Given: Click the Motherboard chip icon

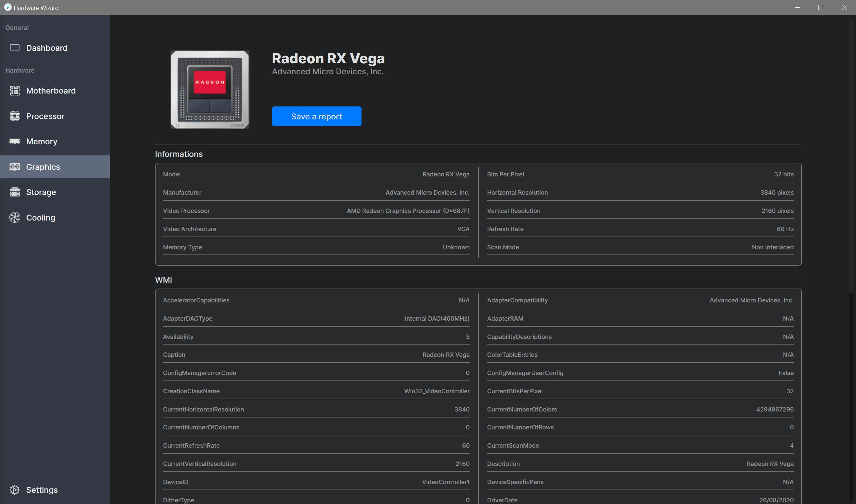Looking at the screenshot, I should 15,91.
